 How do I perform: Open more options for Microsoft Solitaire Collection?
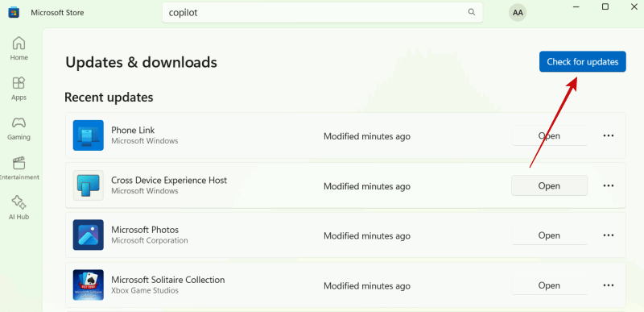point(609,285)
